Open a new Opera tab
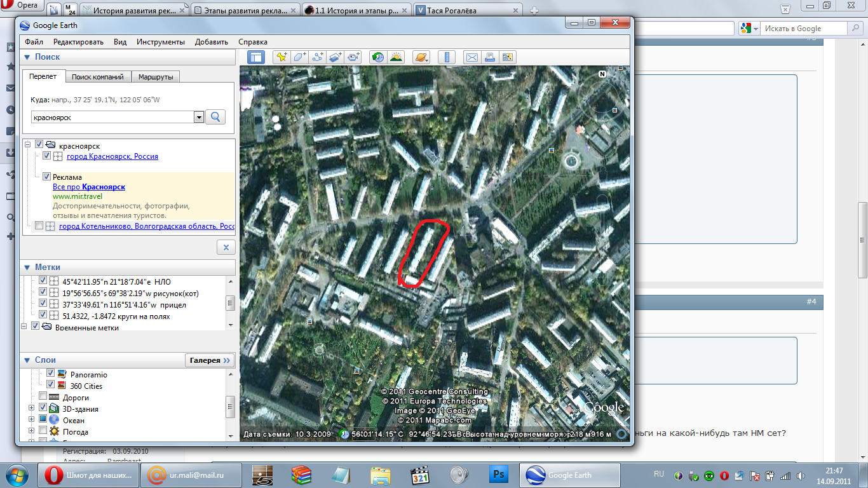 [x=534, y=10]
